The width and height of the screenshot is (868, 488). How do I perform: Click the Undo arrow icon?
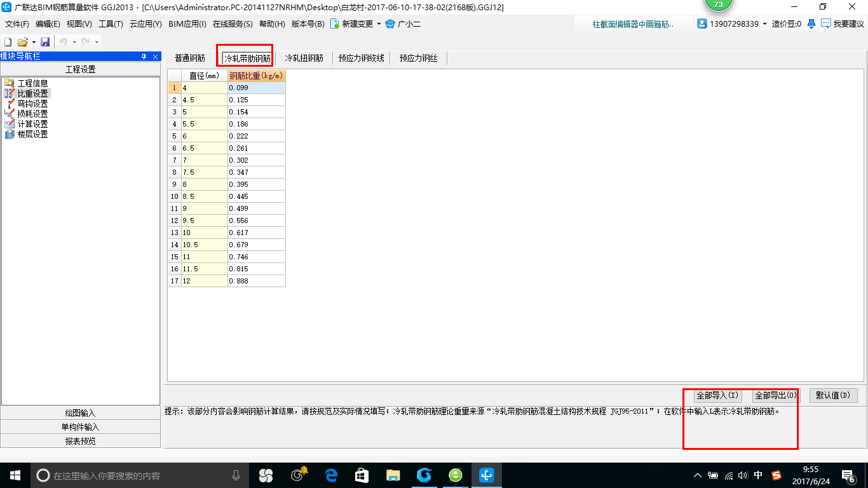pyautogui.click(x=63, y=41)
